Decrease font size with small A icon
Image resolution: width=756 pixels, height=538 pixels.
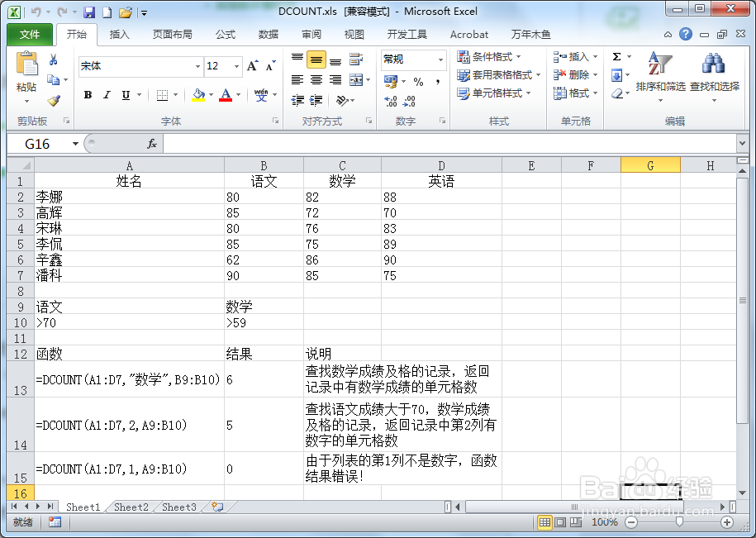tap(270, 66)
